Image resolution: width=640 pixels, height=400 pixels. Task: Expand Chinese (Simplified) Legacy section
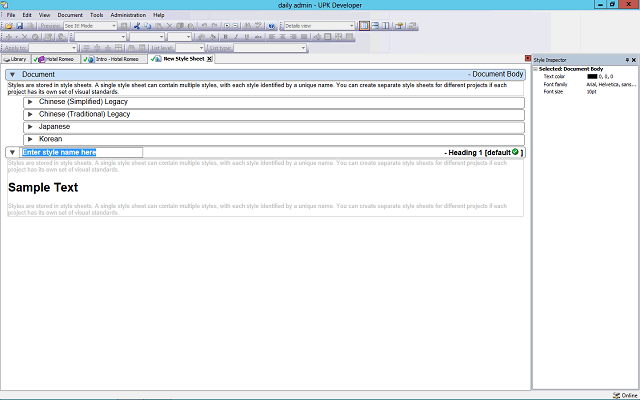[30, 101]
